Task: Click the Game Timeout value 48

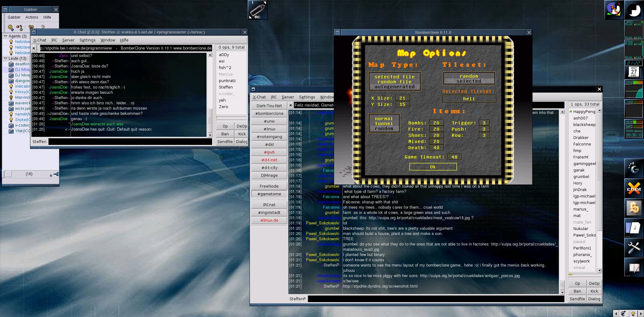Action: click(x=454, y=157)
